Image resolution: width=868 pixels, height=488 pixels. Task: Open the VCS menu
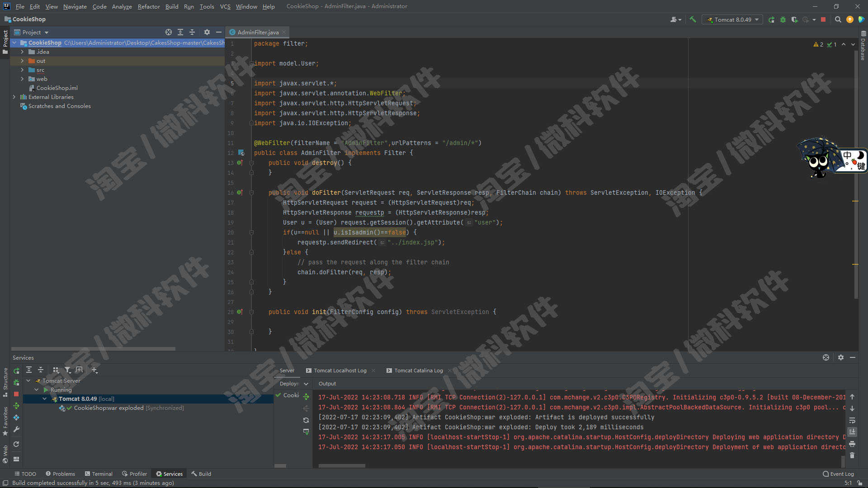[225, 6]
